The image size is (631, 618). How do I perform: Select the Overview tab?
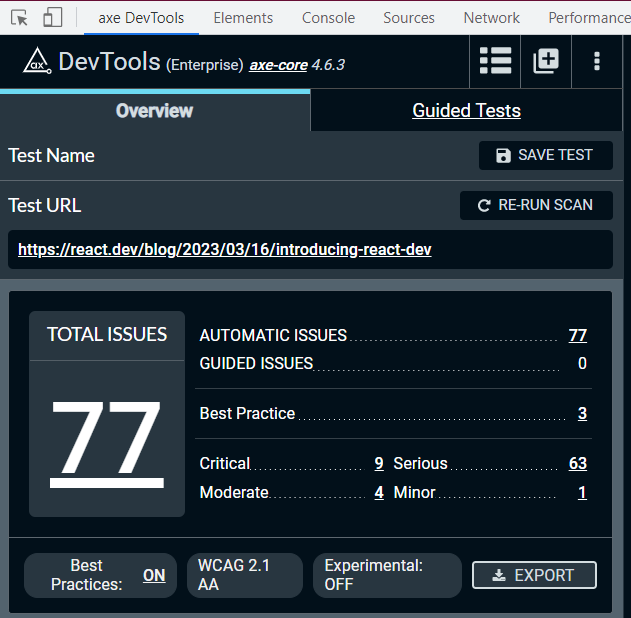155,111
